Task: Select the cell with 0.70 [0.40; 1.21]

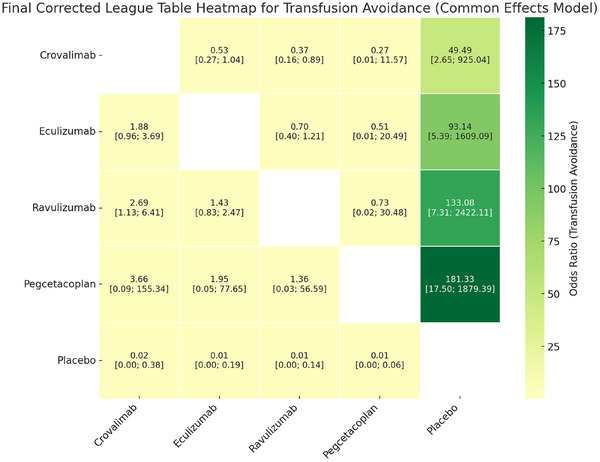Action: pyautogui.click(x=300, y=132)
